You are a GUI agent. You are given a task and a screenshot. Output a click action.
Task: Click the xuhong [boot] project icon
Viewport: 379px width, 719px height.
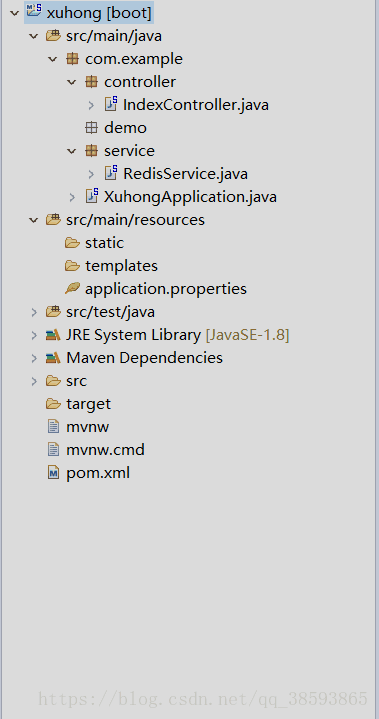coord(34,11)
